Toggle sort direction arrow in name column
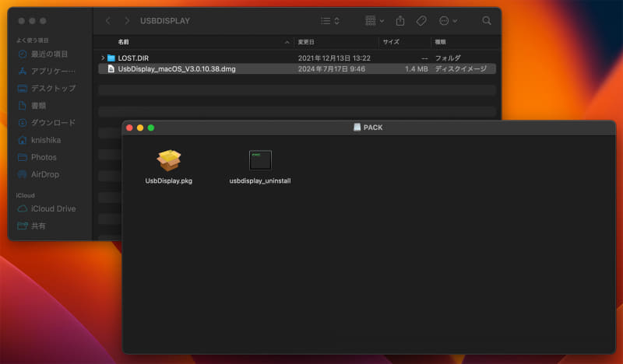Viewport: 623px width, 364px height. [287, 42]
